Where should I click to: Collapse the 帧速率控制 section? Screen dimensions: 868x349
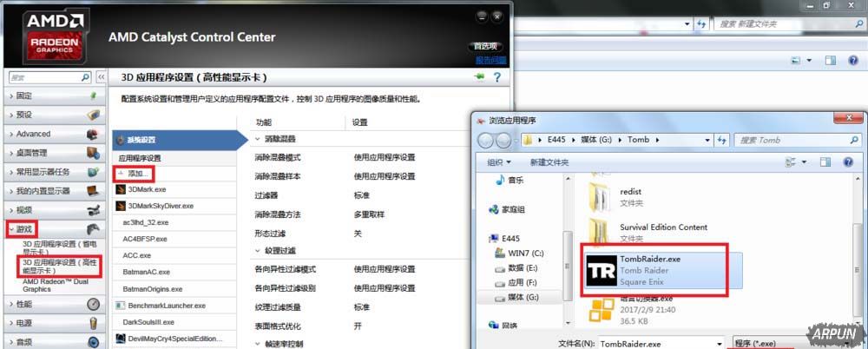pyautogui.click(x=258, y=344)
